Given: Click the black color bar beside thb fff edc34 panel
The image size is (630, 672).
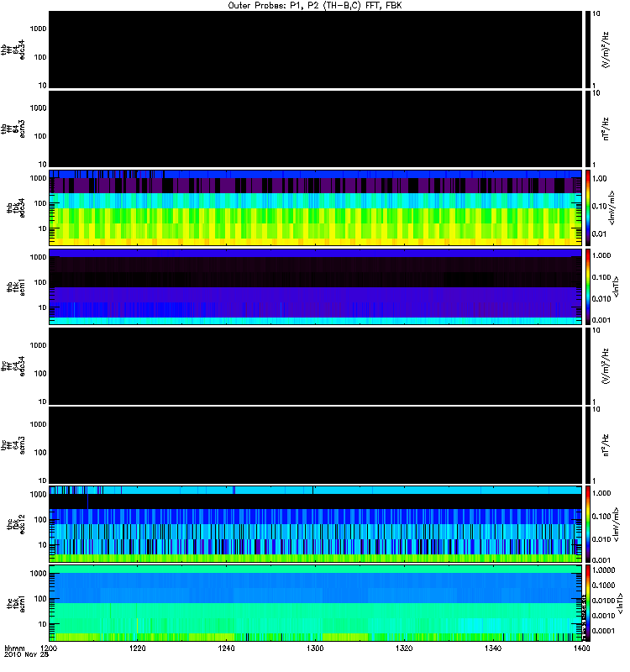Looking at the screenshot, I should tap(588, 50).
